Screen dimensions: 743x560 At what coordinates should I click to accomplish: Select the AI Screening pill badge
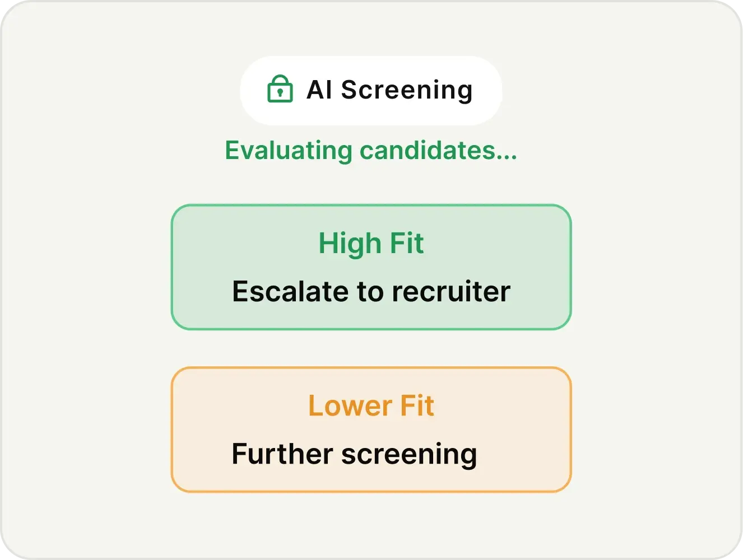pyautogui.click(x=371, y=90)
